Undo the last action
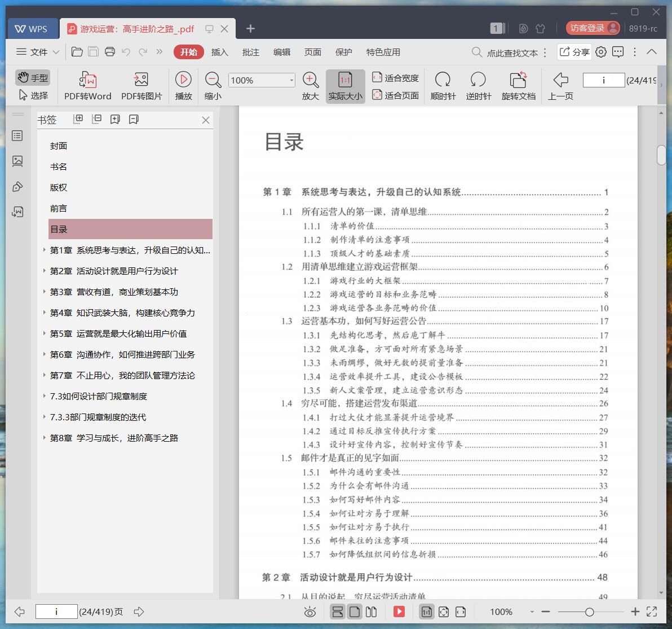 point(126,52)
